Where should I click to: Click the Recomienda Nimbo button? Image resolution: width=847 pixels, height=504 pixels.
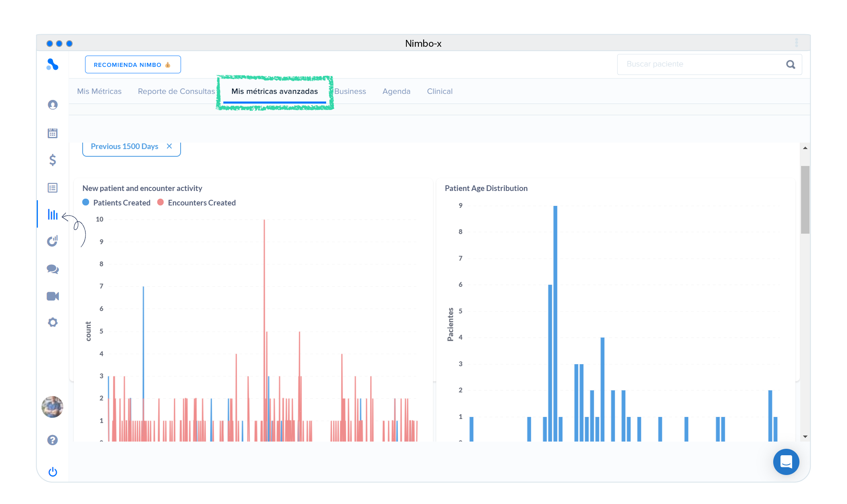click(133, 64)
